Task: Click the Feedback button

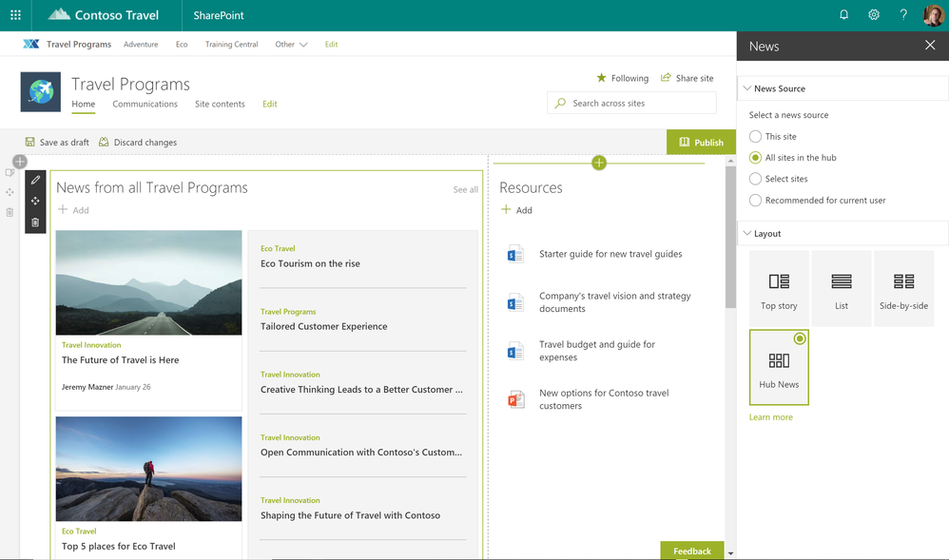Action: click(691, 550)
